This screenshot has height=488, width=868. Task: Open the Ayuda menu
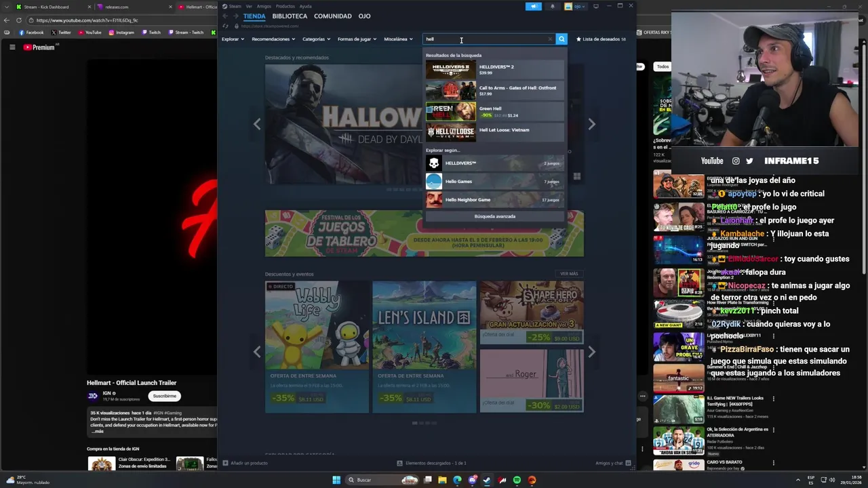click(x=305, y=6)
